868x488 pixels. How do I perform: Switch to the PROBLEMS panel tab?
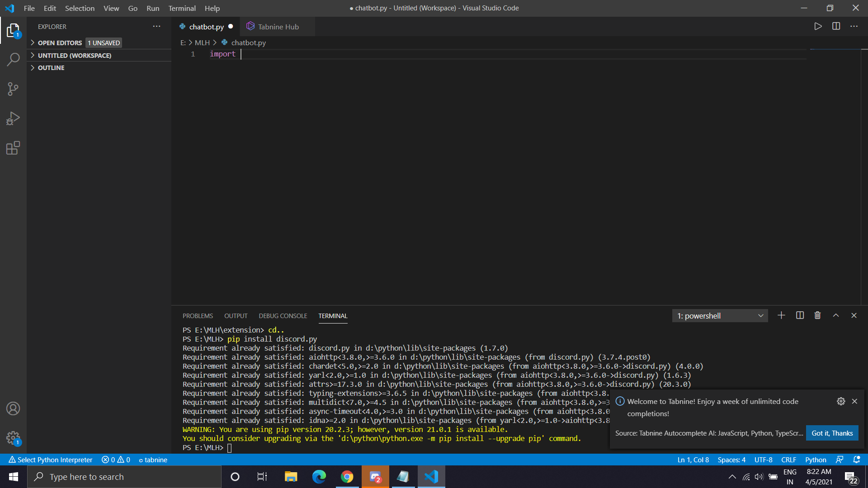click(198, 316)
